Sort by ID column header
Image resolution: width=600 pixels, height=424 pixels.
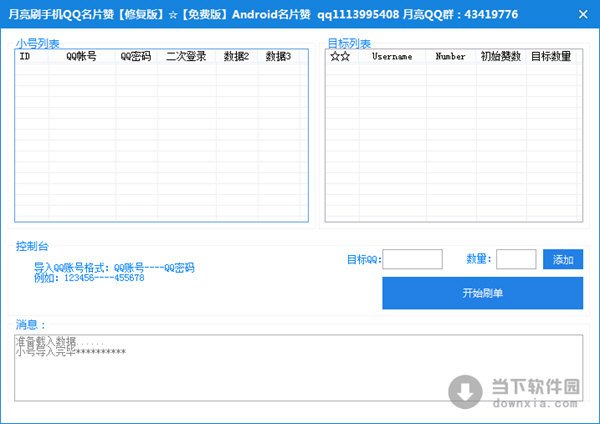pyautogui.click(x=32, y=56)
